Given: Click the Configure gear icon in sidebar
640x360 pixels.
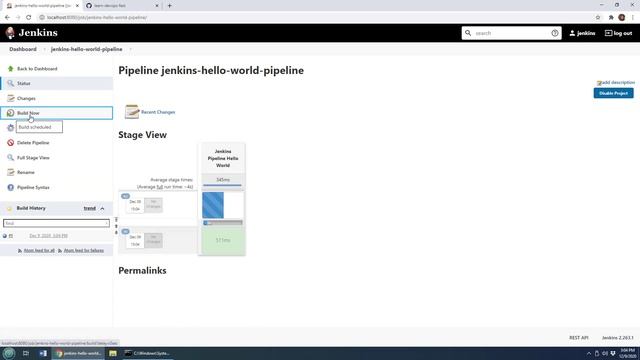Looking at the screenshot, I should [x=11, y=128].
